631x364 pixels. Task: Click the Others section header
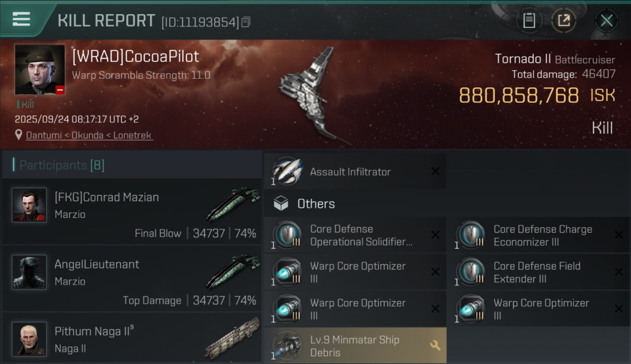tap(316, 204)
